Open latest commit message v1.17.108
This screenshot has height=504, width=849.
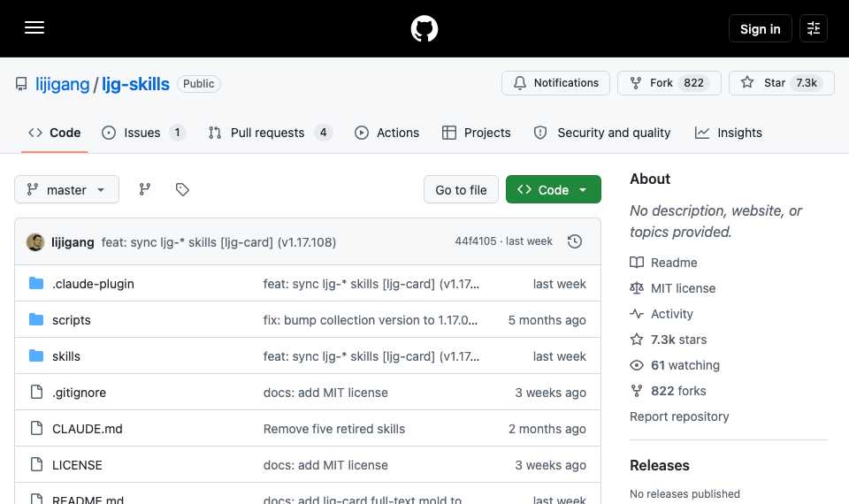click(218, 242)
